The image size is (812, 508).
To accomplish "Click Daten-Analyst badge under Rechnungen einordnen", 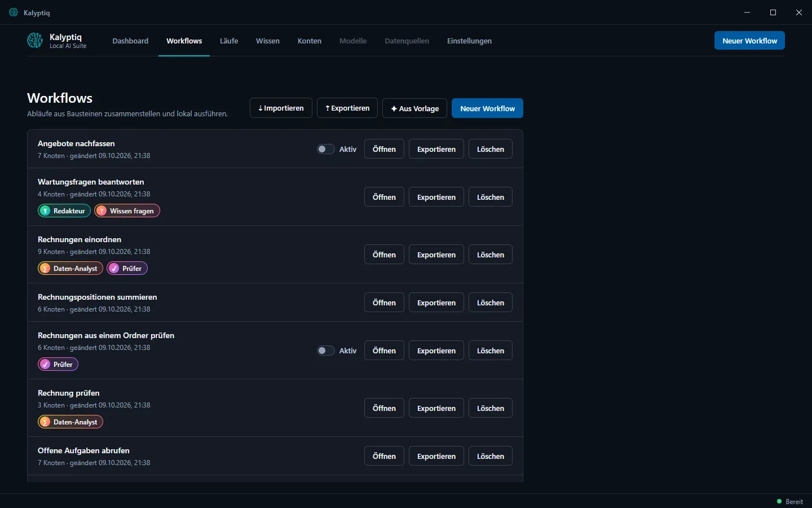I will pyautogui.click(x=70, y=268).
